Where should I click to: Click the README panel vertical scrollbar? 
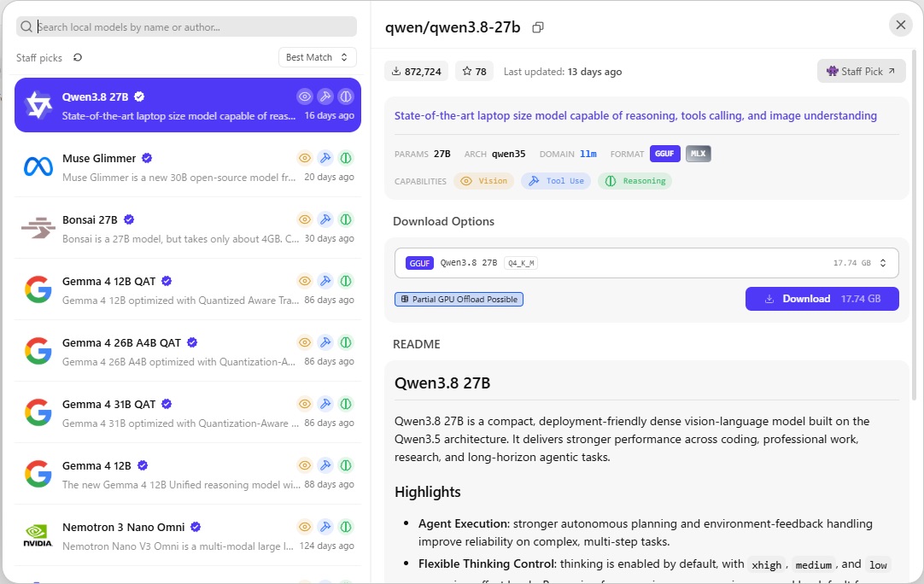tap(914, 224)
